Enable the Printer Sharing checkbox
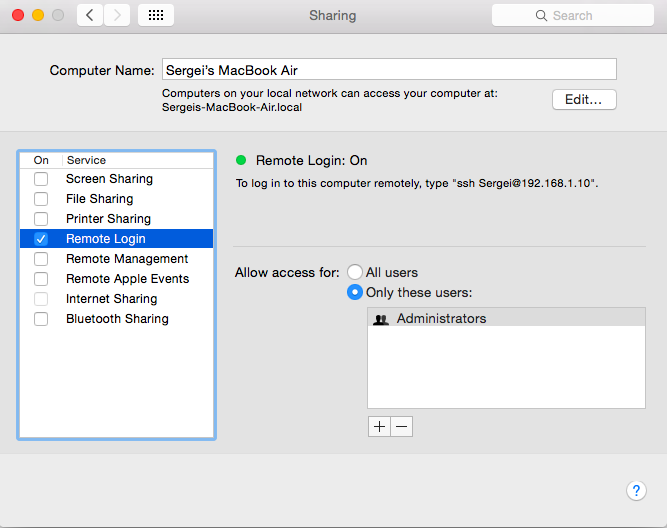Image resolution: width=667 pixels, height=528 pixels. click(x=41, y=219)
